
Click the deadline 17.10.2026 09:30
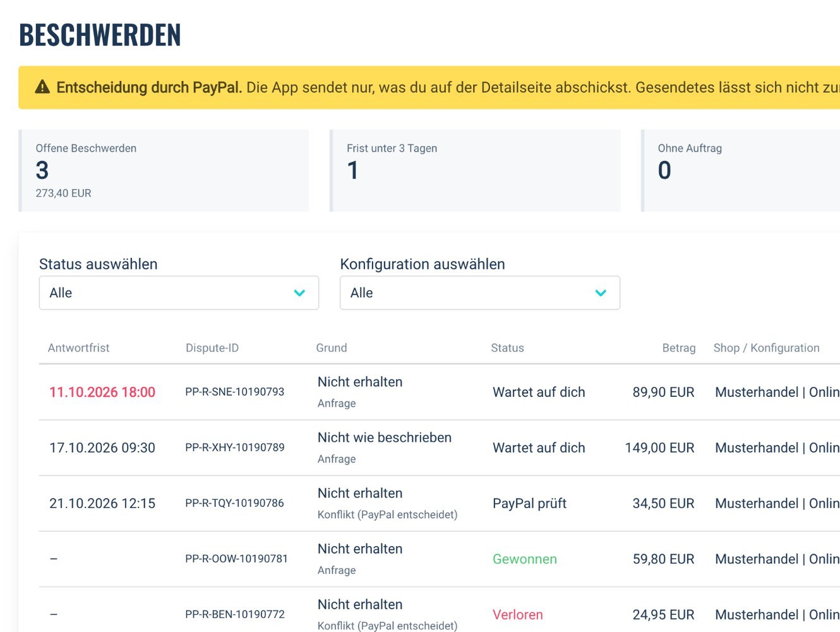pyautogui.click(x=102, y=447)
